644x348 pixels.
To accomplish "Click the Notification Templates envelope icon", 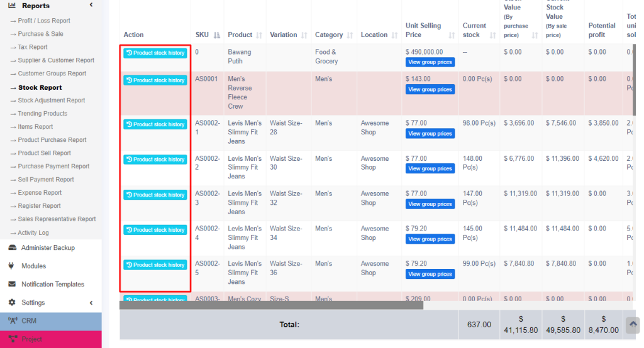I will coord(12,284).
